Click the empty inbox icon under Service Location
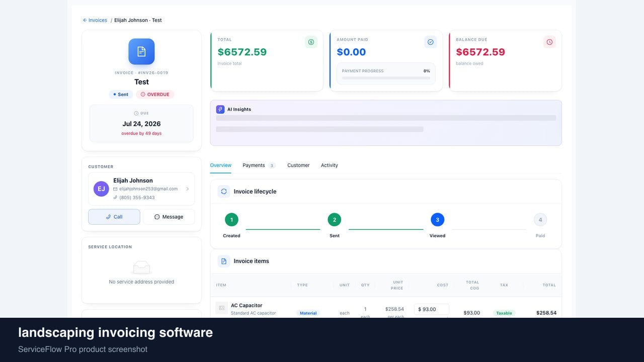 click(141, 267)
